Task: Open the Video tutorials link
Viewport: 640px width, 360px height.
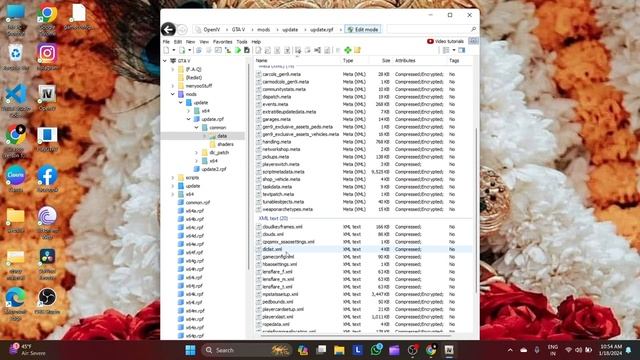Action: click(445, 41)
